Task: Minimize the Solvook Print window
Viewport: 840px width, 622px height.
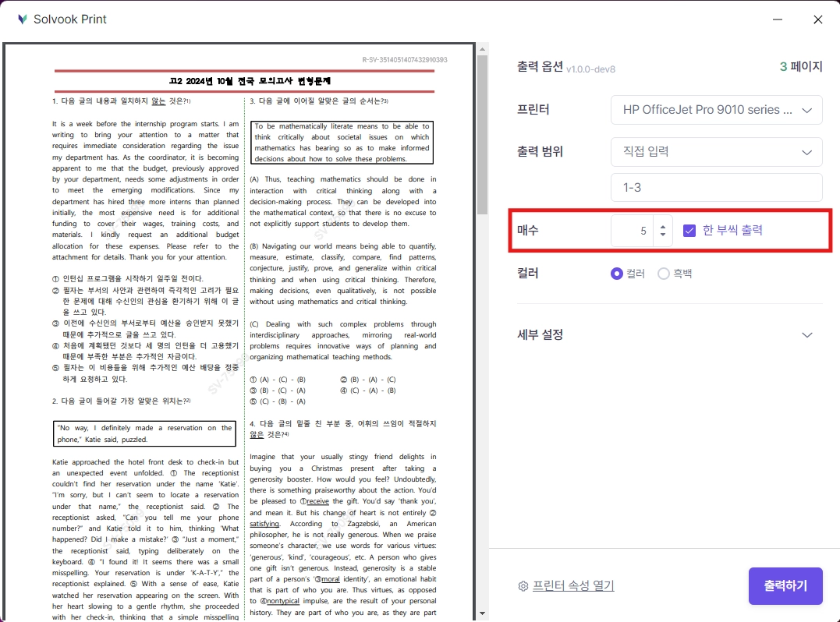Action: [x=778, y=19]
